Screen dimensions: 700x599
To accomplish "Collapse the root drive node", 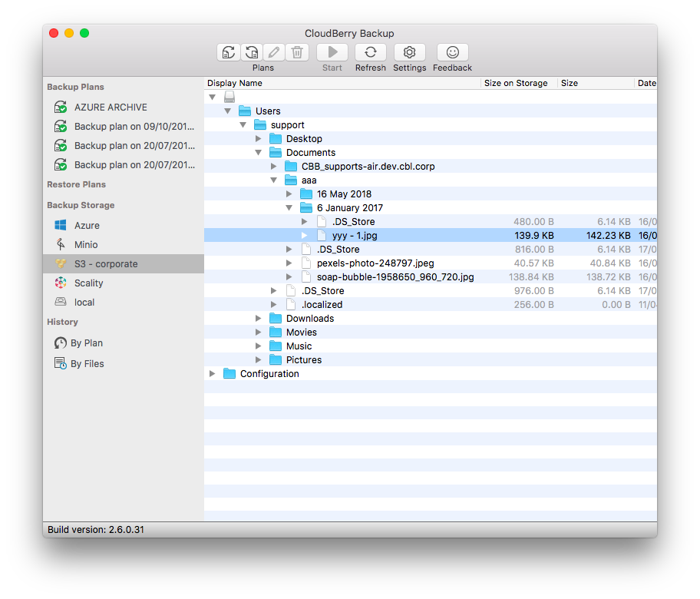I will coord(213,97).
